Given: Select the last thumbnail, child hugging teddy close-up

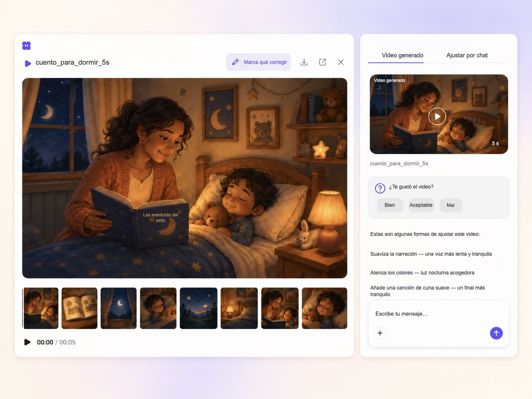Looking at the screenshot, I should point(324,308).
